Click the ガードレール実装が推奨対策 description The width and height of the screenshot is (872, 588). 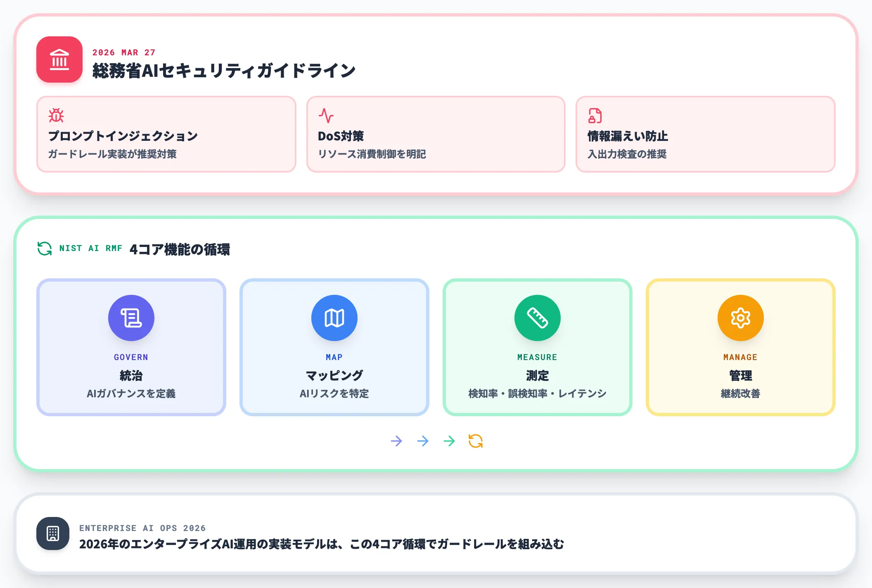click(112, 154)
